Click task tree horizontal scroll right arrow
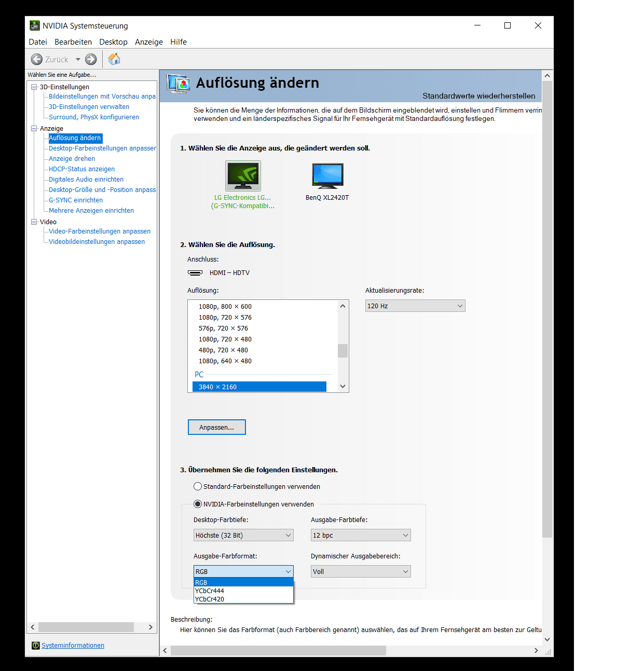 click(150, 627)
